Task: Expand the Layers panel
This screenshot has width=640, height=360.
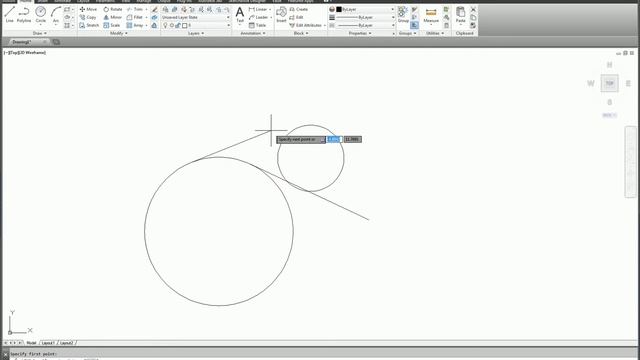Action: pos(196,33)
